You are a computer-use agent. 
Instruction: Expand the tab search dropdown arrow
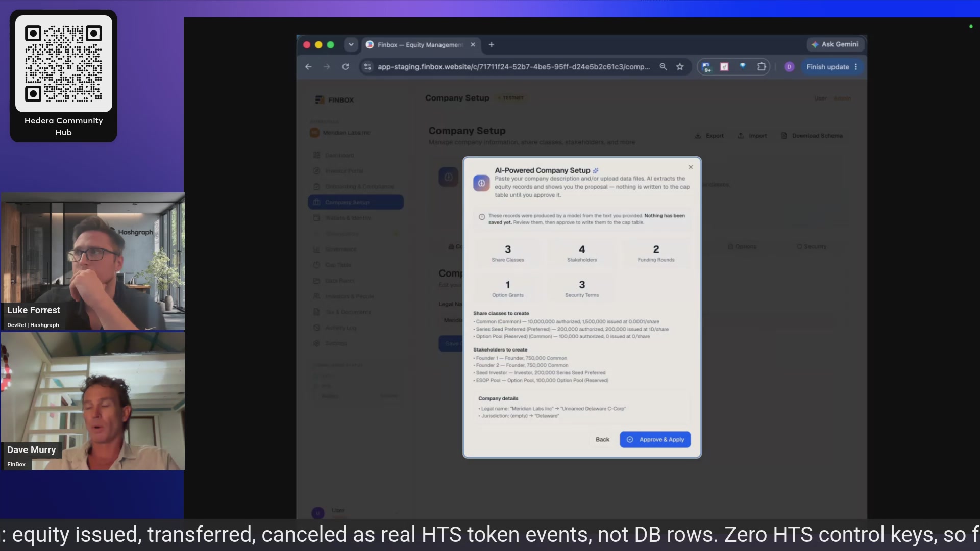[x=351, y=45]
